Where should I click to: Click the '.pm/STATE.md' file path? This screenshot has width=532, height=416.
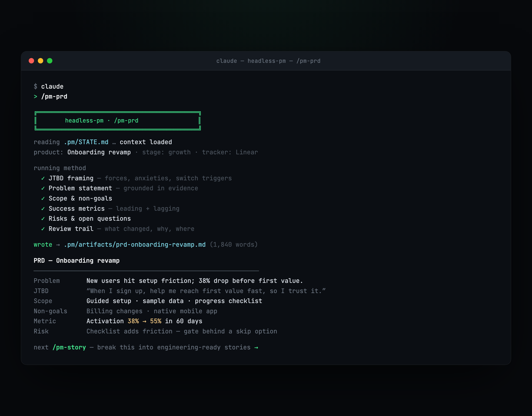[86, 142]
